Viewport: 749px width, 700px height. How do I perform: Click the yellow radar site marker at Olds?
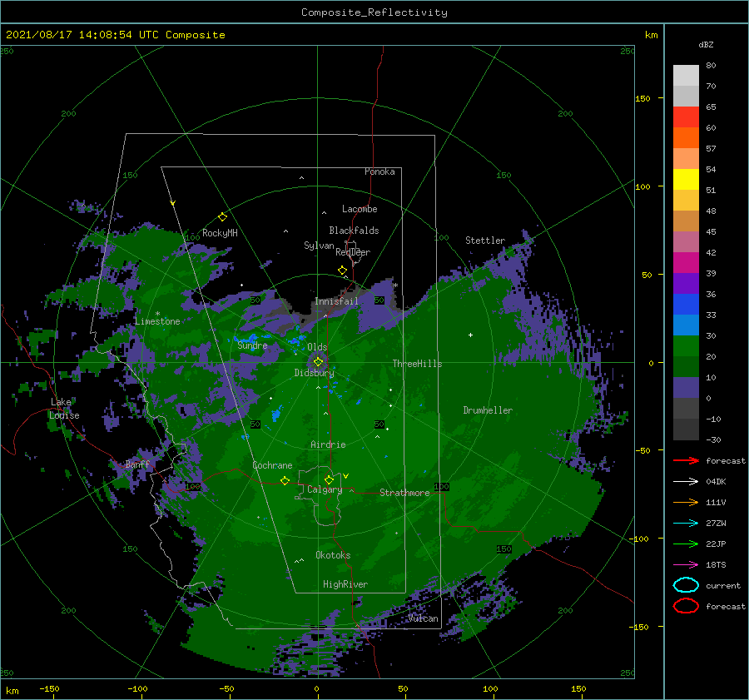point(318,362)
